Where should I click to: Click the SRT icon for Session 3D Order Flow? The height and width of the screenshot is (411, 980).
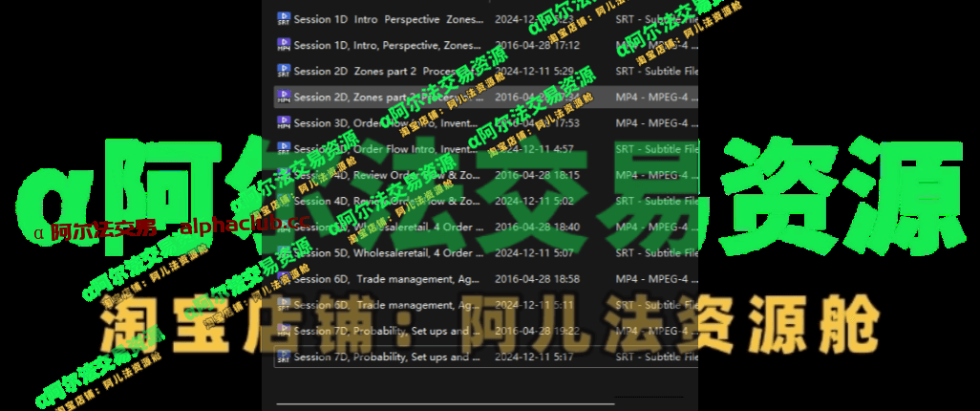pyautogui.click(x=284, y=148)
